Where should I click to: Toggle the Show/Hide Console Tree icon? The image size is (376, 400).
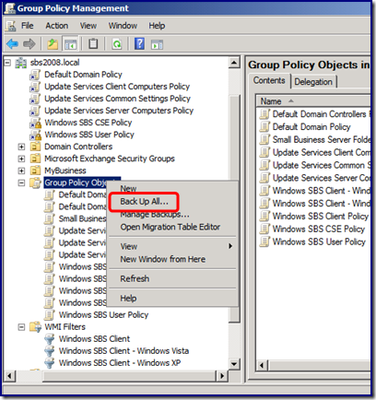click(70, 44)
